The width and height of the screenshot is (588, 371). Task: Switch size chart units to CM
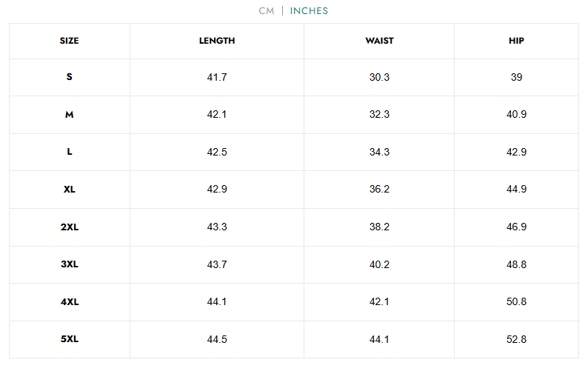pos(267,11)
